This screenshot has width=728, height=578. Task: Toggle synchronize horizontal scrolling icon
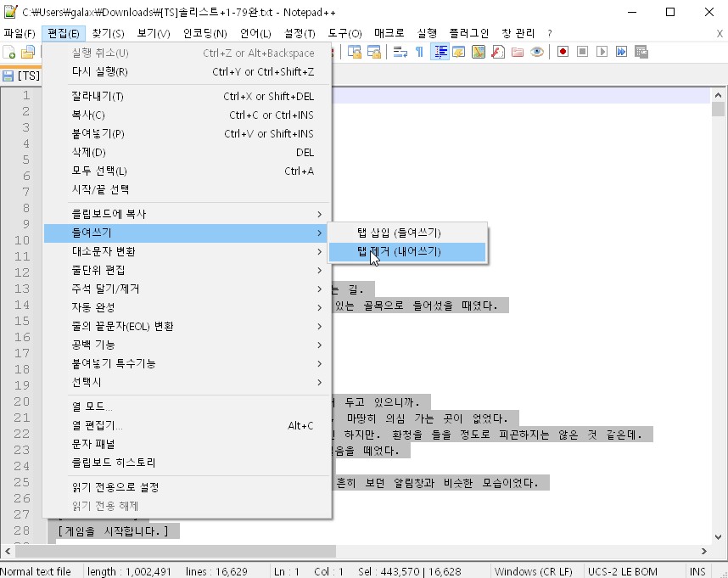tap(373, 52)
